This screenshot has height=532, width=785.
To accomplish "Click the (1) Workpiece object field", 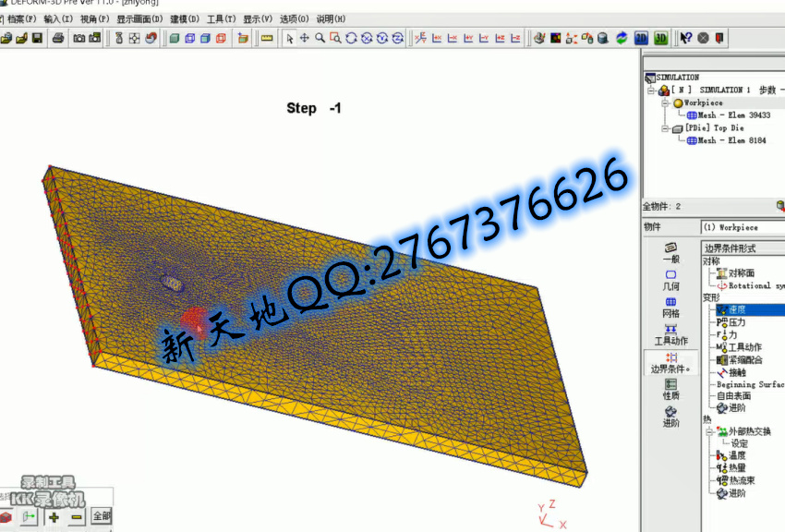I will click(x=739, y=227).
